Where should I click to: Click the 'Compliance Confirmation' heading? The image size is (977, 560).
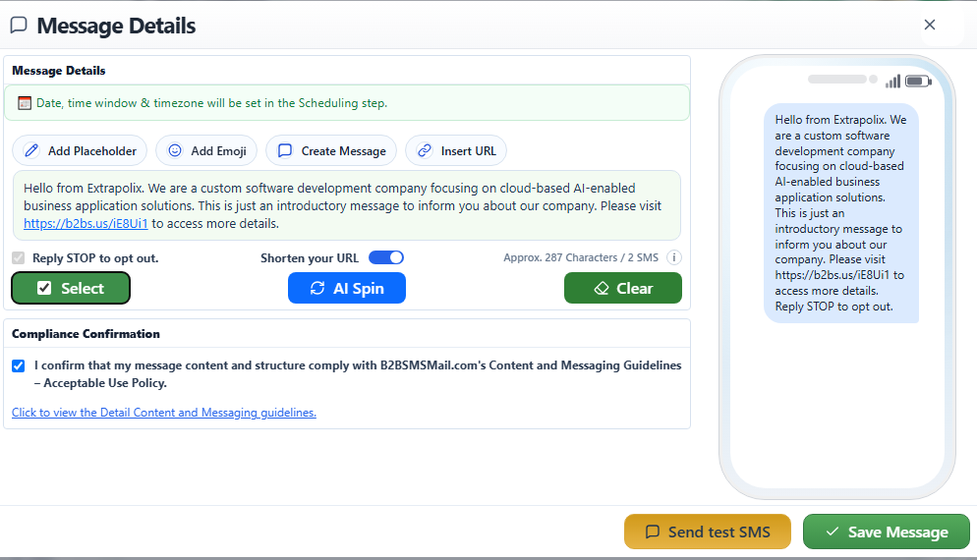point(86,334)
